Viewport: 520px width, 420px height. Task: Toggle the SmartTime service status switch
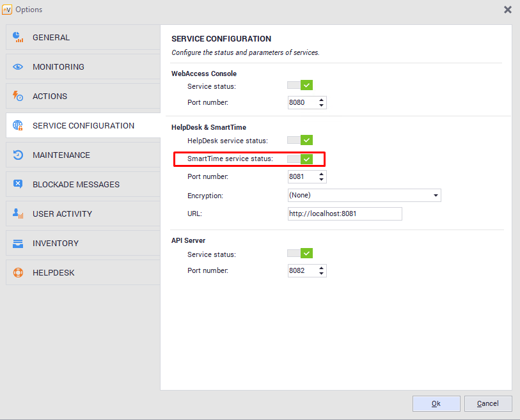[x=299, y=159]
